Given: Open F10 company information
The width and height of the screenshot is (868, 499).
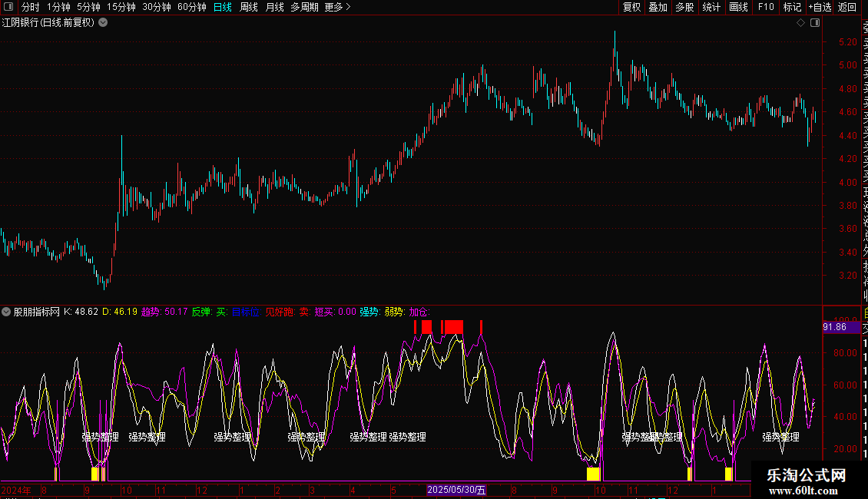Looking at the screenshot, I should (x=766, y=7).
